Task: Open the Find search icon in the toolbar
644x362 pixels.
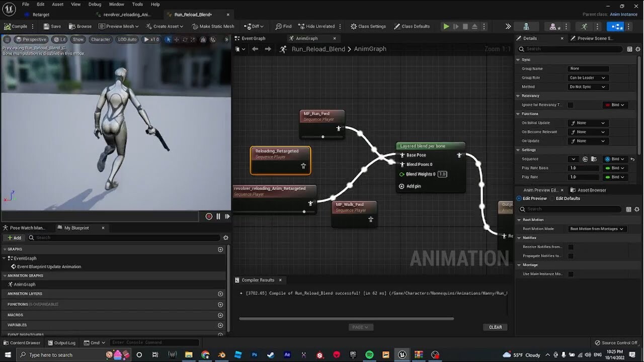Action: pyautogui.click(x=278, y=26)
